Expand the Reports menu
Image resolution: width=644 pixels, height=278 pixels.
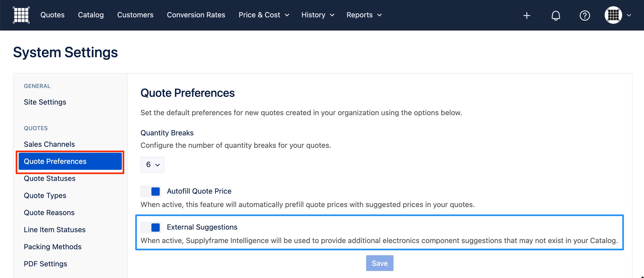364,15
